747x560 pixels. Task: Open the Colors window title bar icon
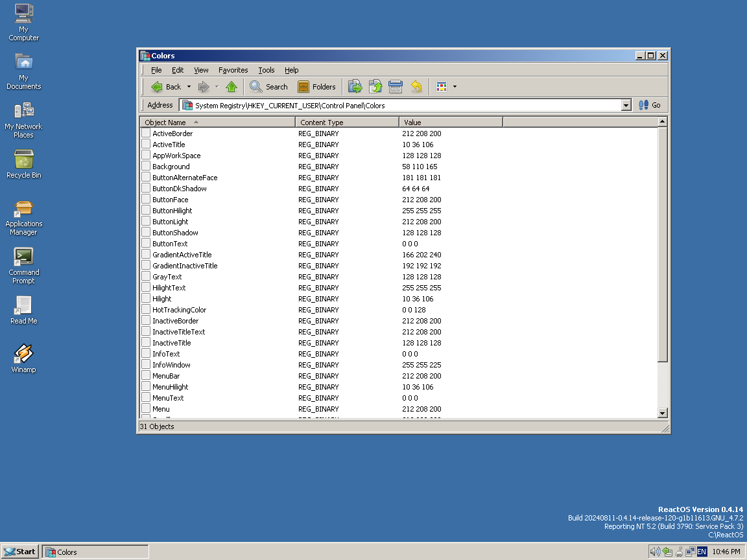145,56
